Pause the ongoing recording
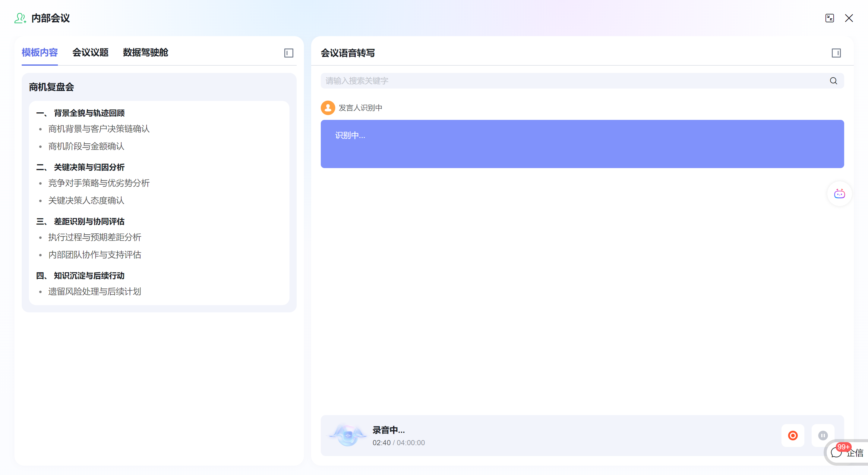Screen dimensions: 868x475 [822, 436]
